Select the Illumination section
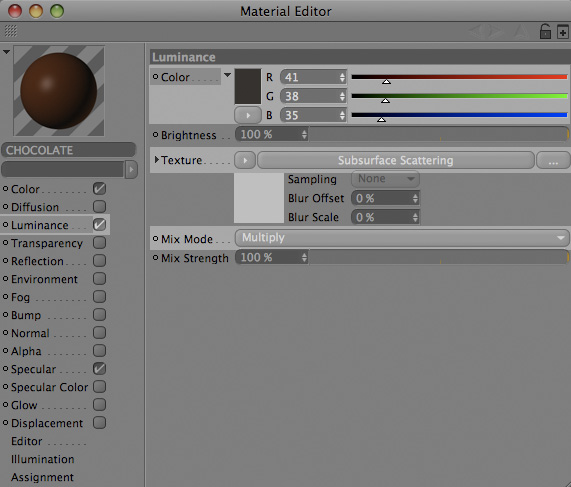The width and height of the screenshot is (571, 487). (x=43, y=459)
